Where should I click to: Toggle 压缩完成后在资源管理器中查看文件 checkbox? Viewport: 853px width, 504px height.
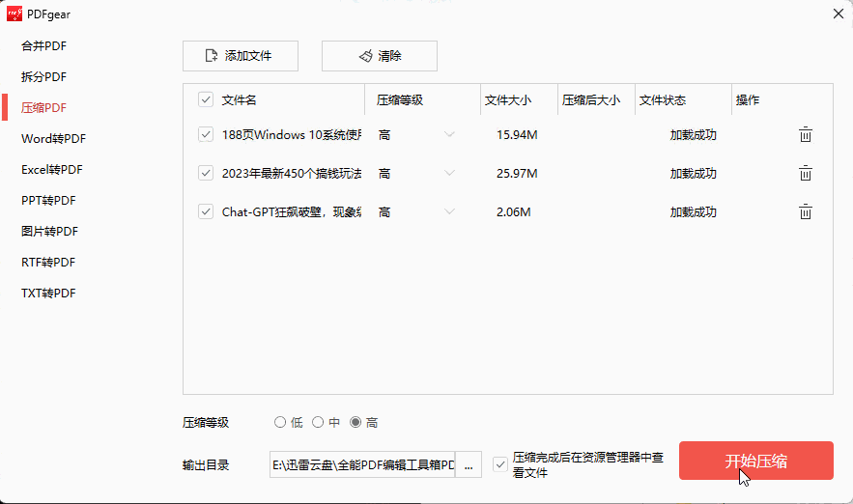(x=500, y=464)
